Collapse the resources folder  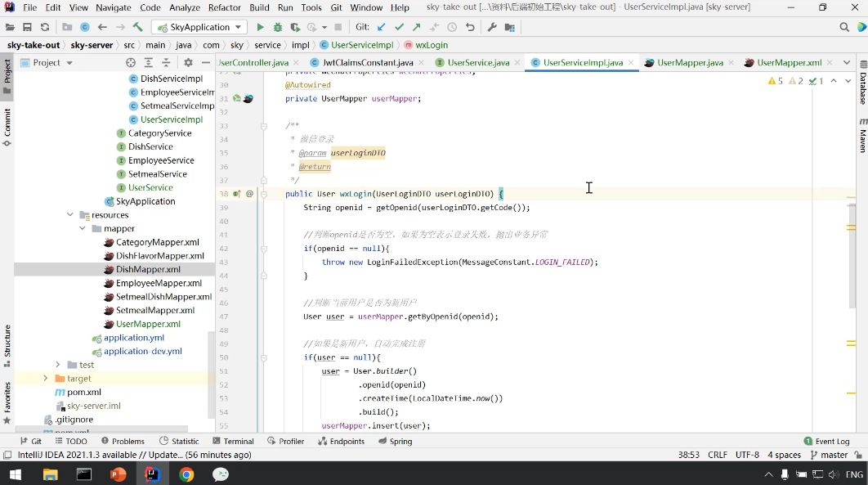pyautogui.click(x=69, y=215)
